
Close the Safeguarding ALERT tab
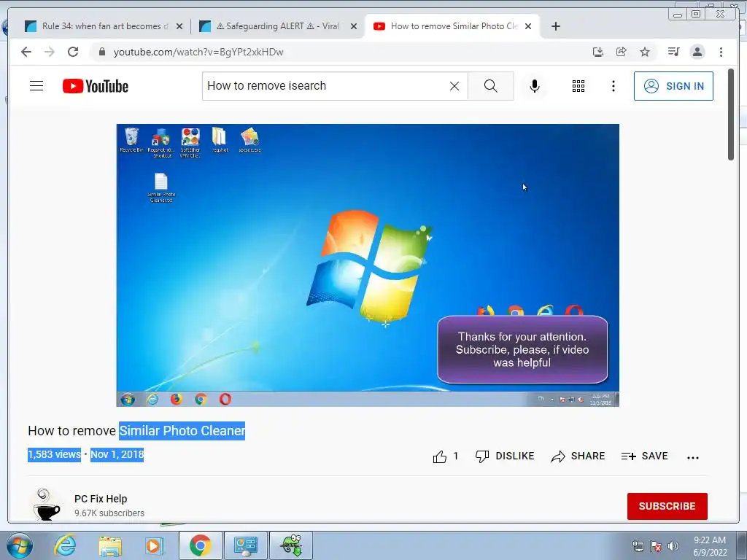coord(354,26)
